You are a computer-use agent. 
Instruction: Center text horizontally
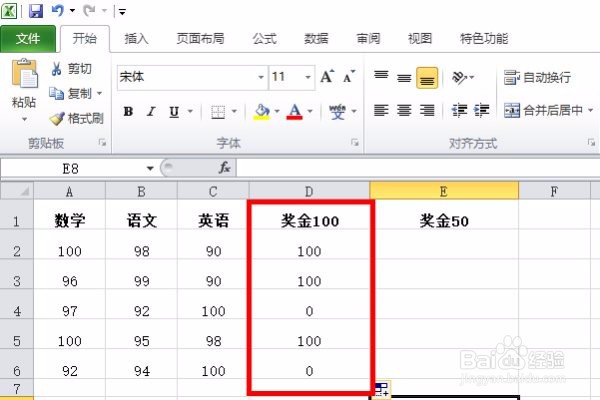coord(404,111)
